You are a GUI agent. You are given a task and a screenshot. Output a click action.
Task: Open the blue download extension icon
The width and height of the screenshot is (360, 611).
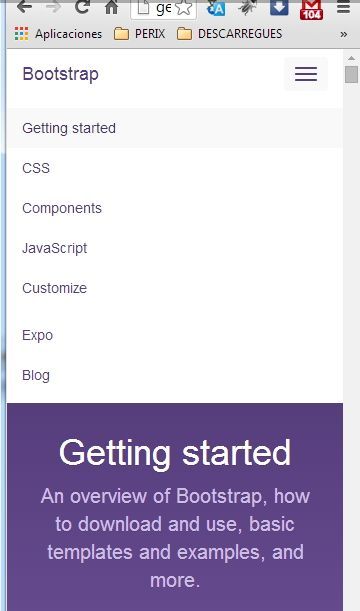pyautogui.click(x=279, y=7)
